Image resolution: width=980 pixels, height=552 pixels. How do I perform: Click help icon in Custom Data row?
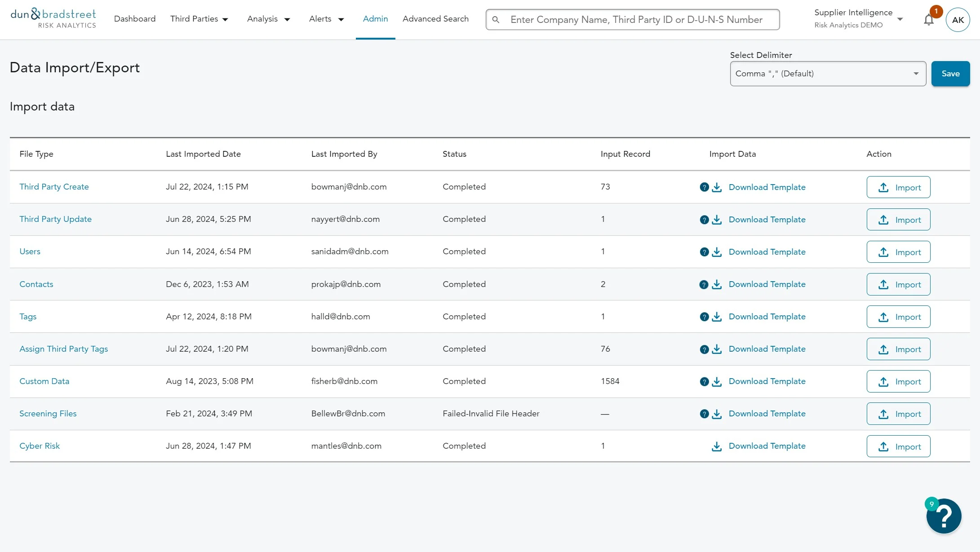click(704, 382)
